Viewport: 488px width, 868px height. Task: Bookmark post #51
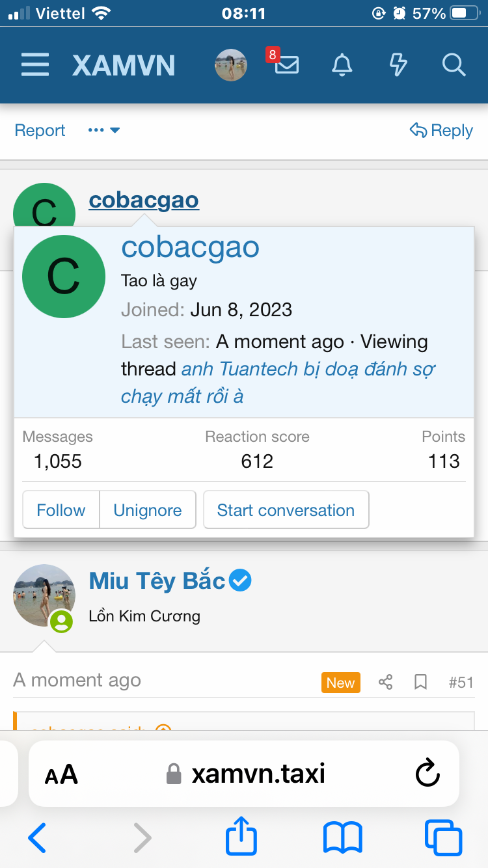(x=421, y=682)
